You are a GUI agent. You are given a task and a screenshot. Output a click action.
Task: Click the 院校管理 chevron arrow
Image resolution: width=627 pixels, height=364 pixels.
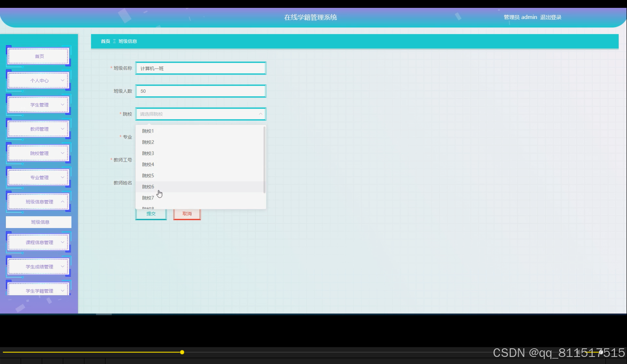[62, 153]
